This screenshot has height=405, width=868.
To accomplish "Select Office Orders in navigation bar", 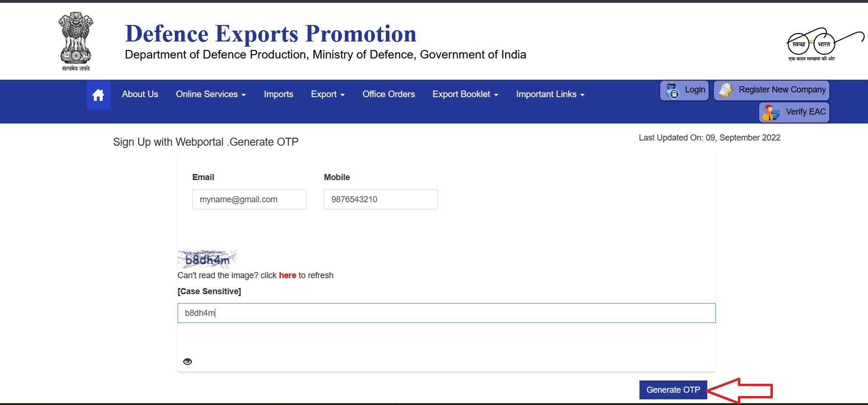I will (x=388, y=94).
